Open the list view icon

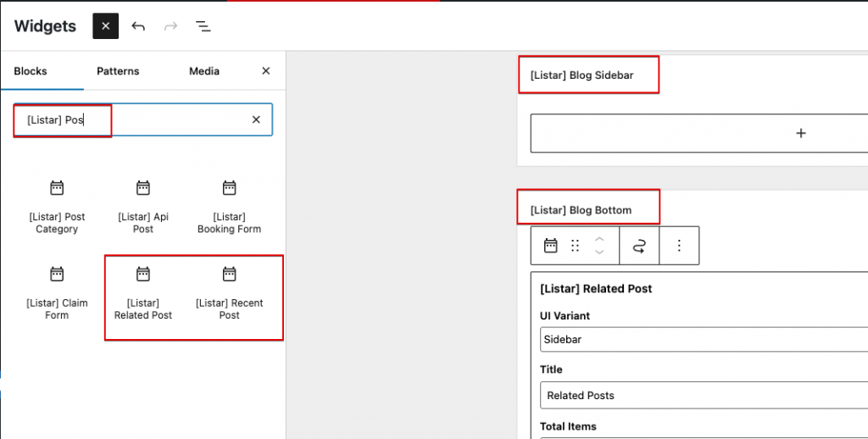[x=203, y=26]
